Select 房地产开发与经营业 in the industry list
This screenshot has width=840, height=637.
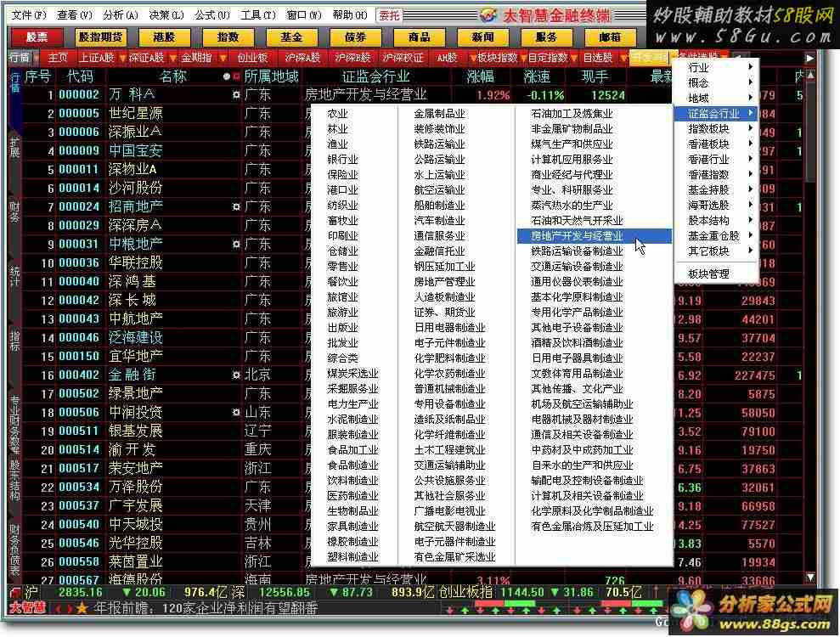(594, 236)
